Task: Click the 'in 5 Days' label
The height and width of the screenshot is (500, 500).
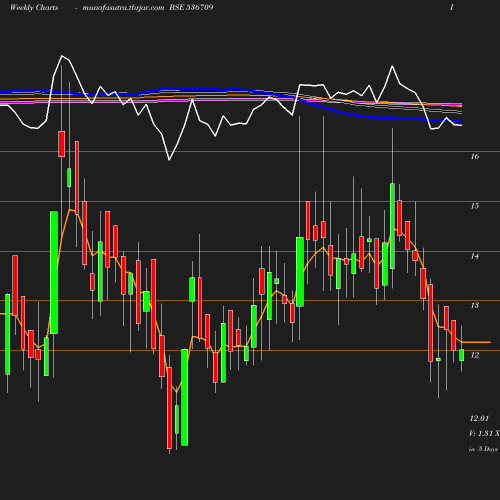Action: [x=483, y=449]
